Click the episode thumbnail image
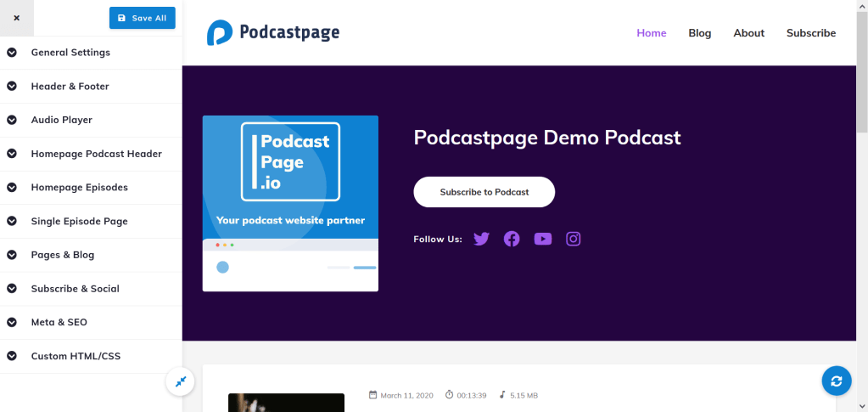Screen dimensions: 868x412 286,403
